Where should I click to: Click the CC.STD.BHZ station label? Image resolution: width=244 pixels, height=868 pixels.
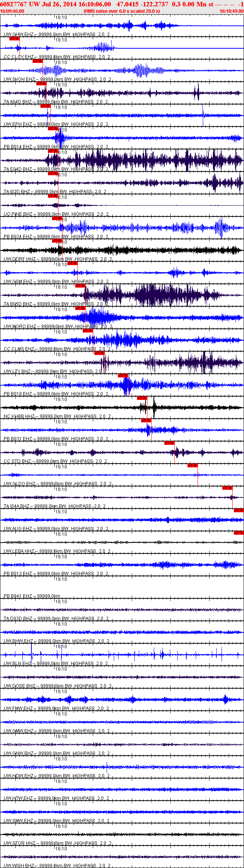17,461
